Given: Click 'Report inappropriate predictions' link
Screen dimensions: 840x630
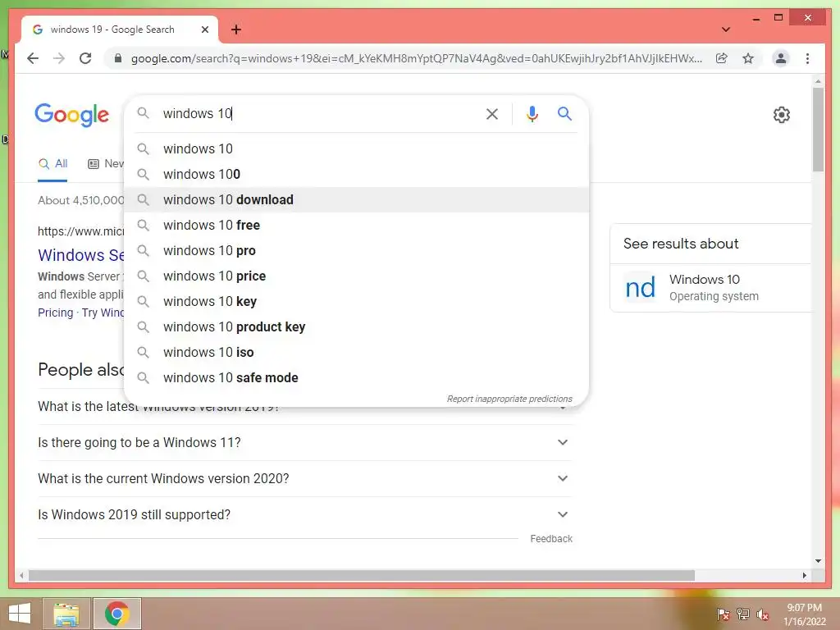Looking at the screenshot, I should 509,399.
